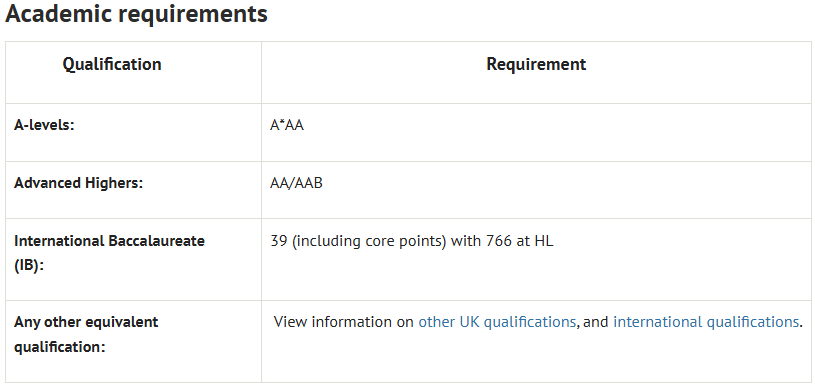The width and height of the screenshot is (815, 386).
Task: Open the other UK qualifications link
Action: (497, 322)
